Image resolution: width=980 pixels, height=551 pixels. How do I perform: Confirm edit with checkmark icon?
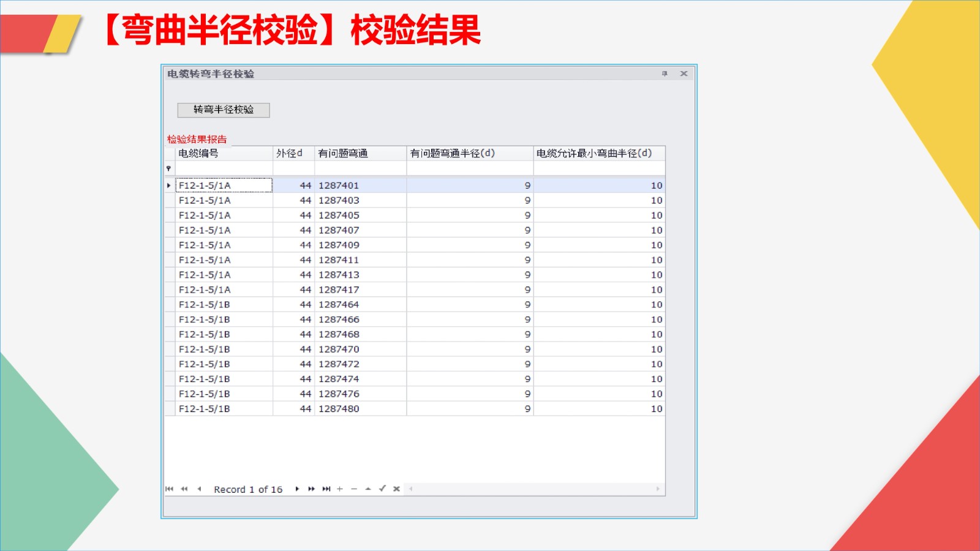point(382,489)
